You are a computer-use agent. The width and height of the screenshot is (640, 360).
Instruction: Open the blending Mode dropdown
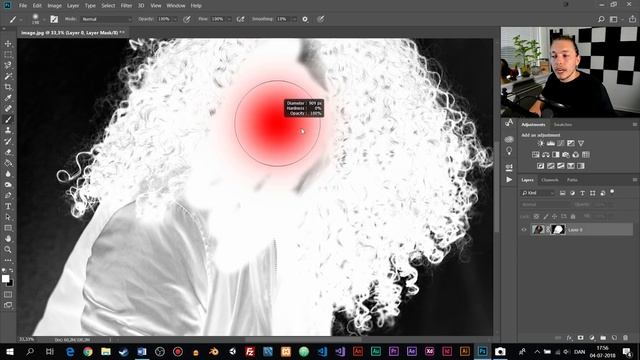[x=107, y=19]
